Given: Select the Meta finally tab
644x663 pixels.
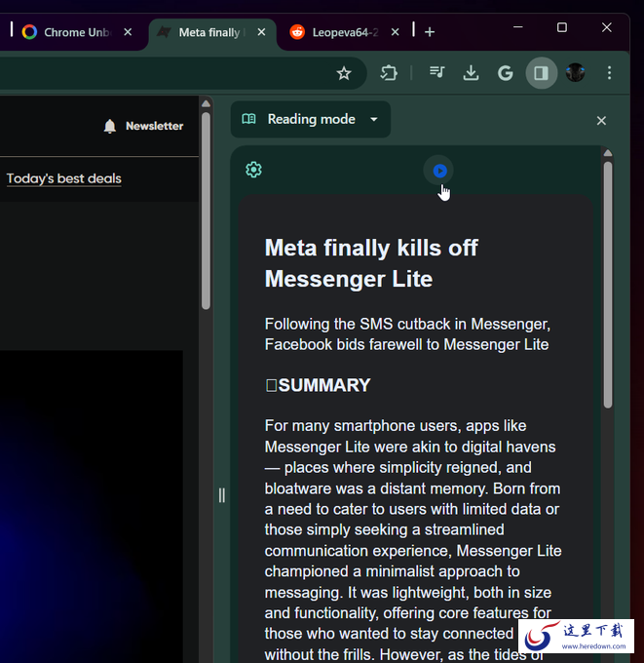Looking at the screenshot, I should click(212, 32).
